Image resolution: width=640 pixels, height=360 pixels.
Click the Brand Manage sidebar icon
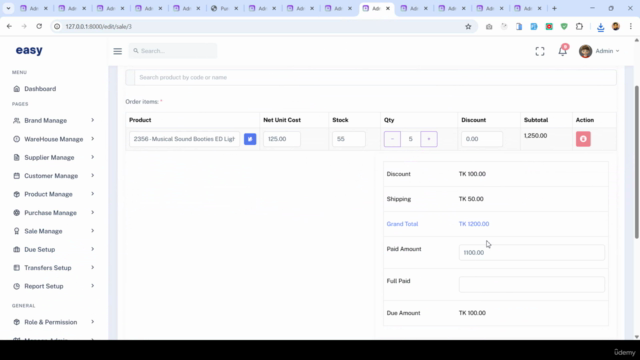16,120
